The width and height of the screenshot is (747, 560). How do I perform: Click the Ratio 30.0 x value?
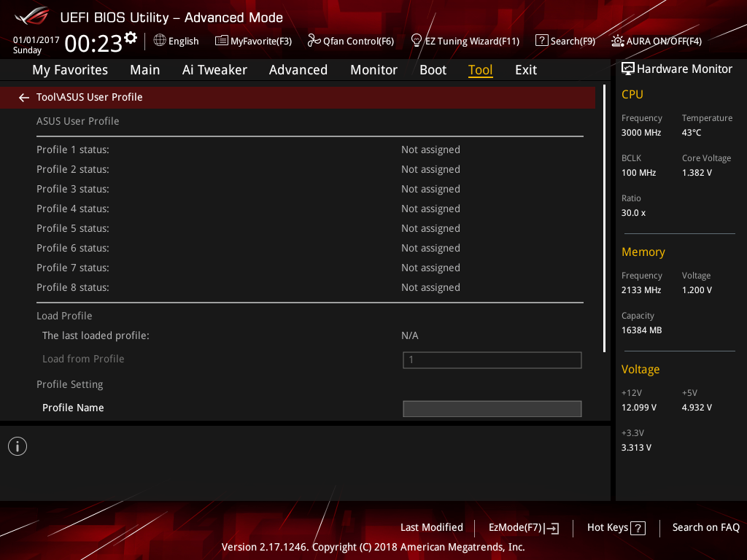pos(634,213)
